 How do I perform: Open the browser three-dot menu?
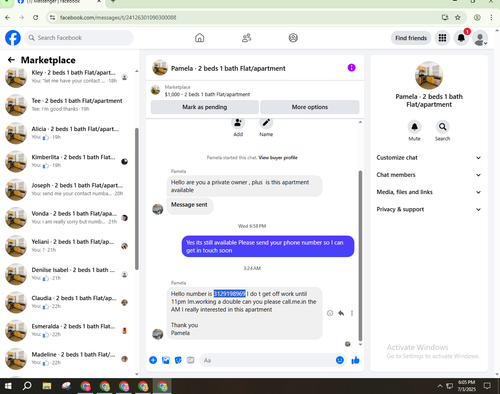[x=491, y=17]
